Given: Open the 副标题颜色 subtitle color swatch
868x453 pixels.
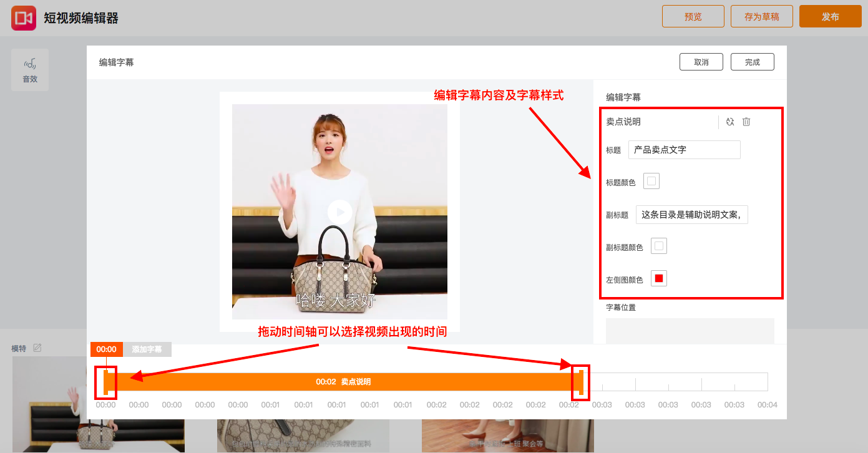Looking at the screenshot, I should click(659, 246).
